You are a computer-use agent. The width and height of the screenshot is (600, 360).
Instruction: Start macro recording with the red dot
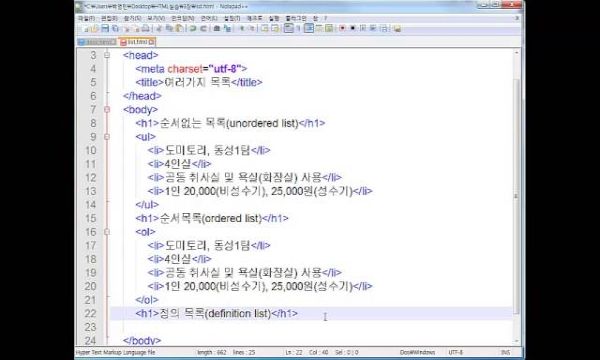pyautogui.click(x=342, y=28)
